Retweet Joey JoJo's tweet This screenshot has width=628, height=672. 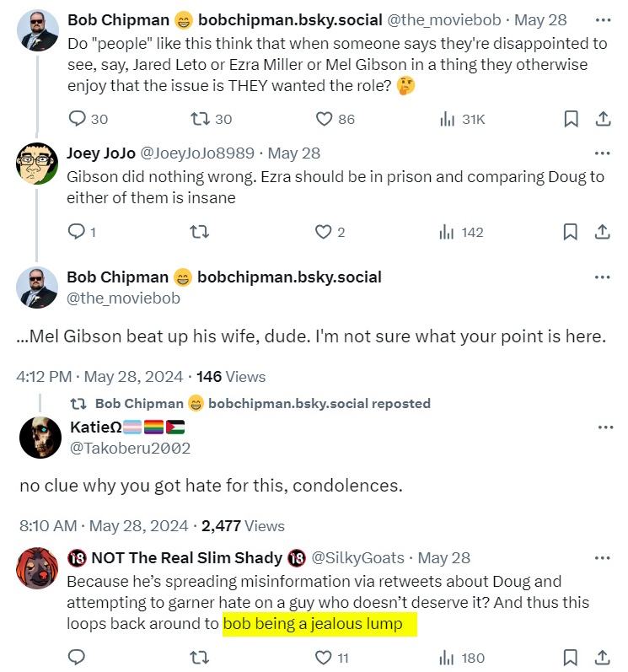[x=201, y=231]
